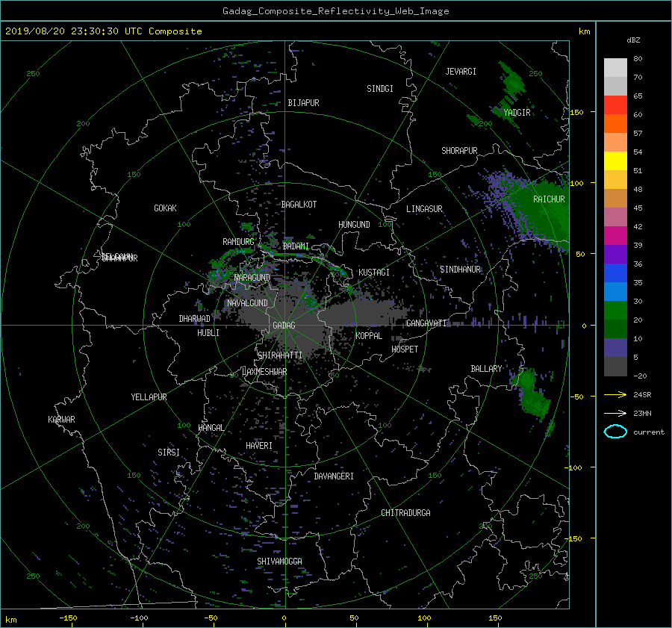Click the SHIRAHATTI city label
672x628 pixels.
coord(280,355)
